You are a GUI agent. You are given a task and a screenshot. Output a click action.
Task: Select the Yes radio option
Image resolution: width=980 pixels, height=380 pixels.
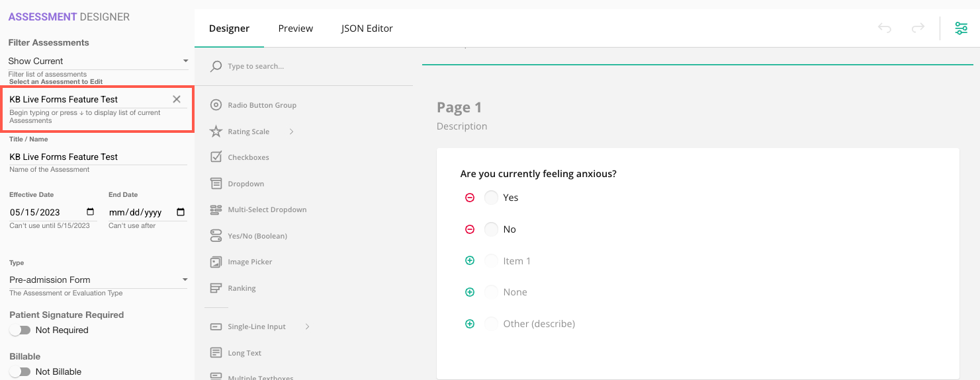[491, 198]
